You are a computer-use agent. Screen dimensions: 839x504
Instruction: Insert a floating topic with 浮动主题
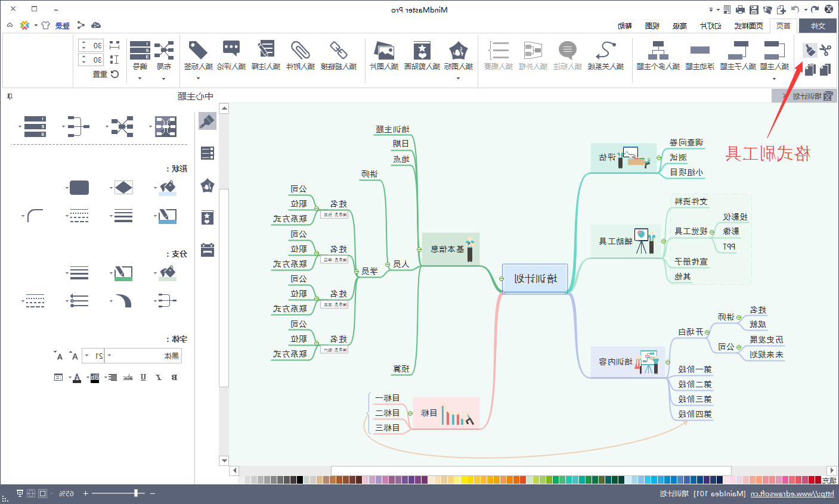point(700,55)
